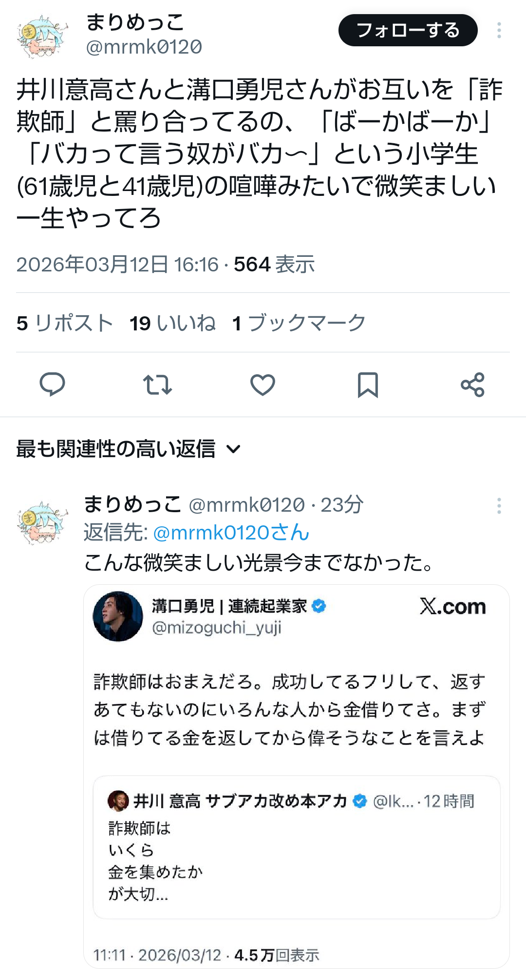Viewport: 526px width, 980px height.
Task: Click the X.com logo in embedded card
Action: point(452,607)
